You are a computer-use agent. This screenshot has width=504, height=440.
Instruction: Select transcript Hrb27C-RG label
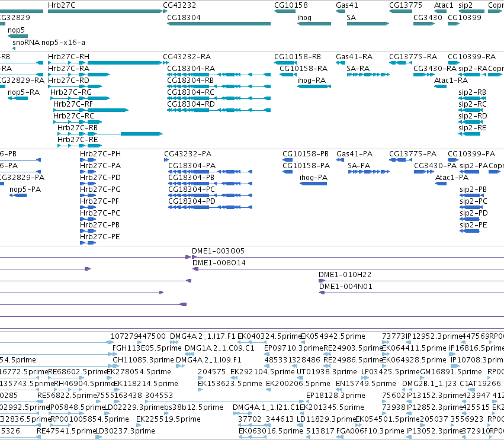71,92
